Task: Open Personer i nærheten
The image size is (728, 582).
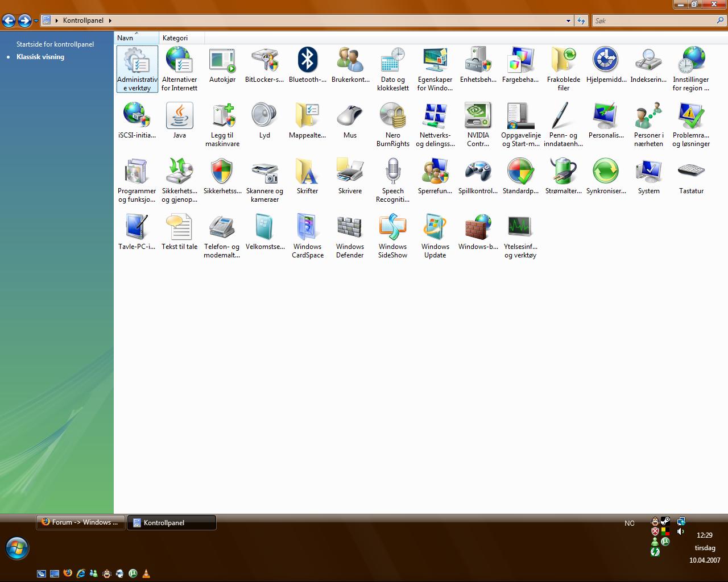Action: [x=648, y=124]
